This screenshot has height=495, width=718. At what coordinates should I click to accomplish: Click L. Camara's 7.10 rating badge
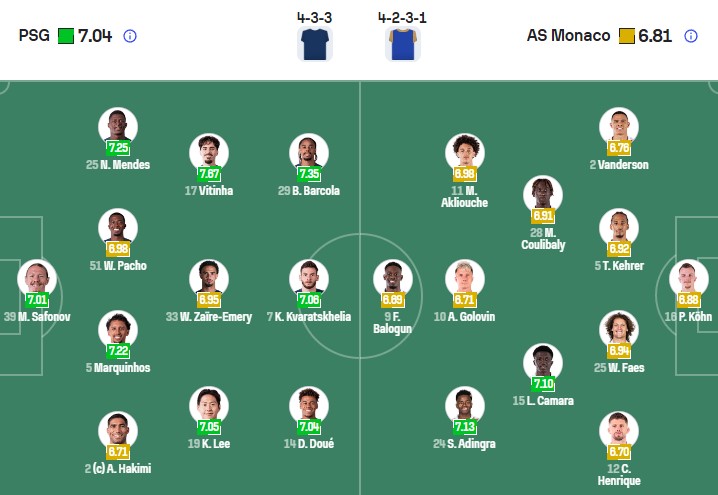(x=543, y=384)
